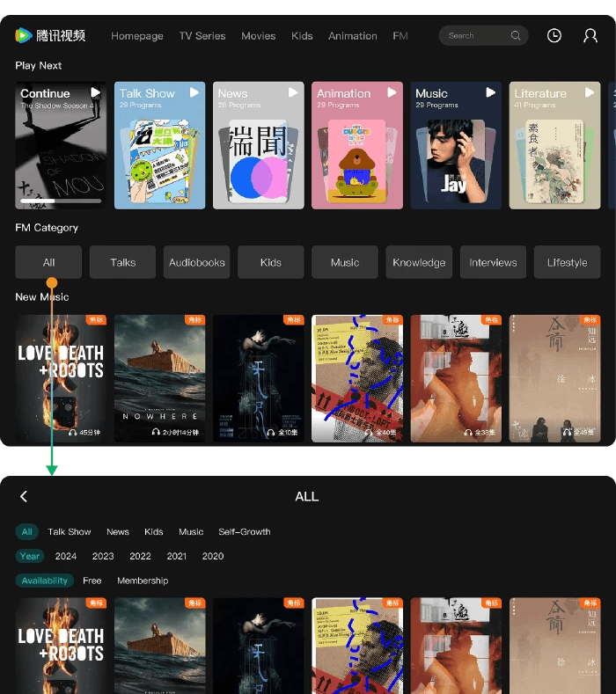Open Homepage navigation tab
616x694 pixels.
pos(136,36)
